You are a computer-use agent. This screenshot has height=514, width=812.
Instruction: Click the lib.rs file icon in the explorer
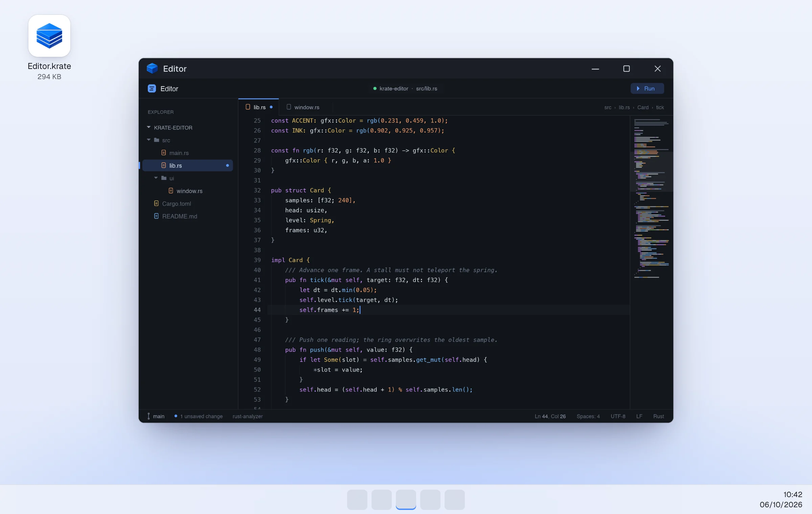pyautogui.click(x=164, y=165)
